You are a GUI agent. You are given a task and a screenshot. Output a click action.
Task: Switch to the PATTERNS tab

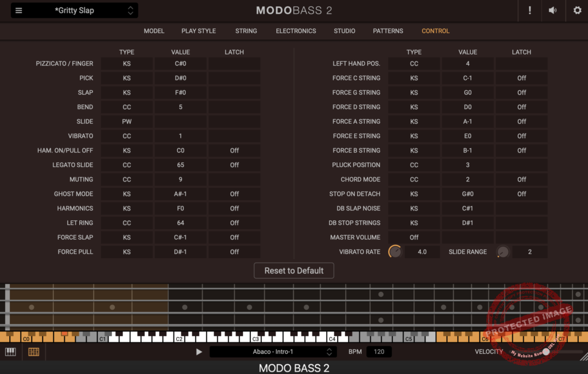click(x=388, y=31)
